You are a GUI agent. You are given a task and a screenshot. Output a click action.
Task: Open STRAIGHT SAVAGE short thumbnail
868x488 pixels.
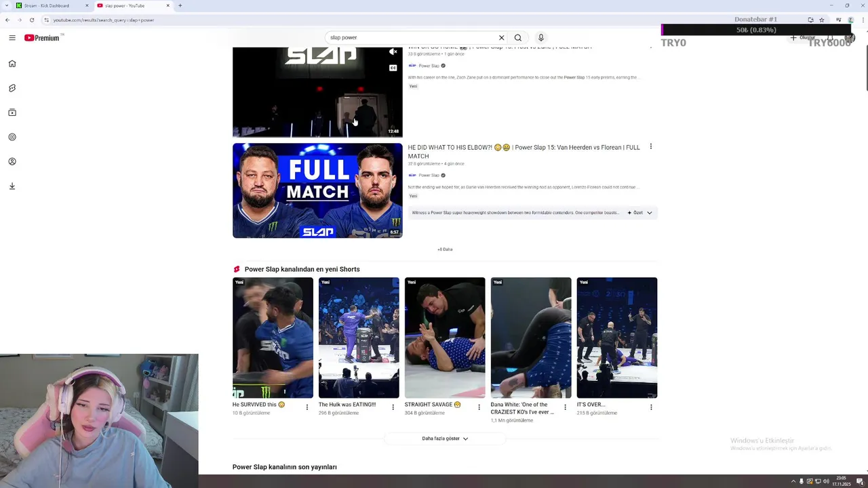[445, 338]
